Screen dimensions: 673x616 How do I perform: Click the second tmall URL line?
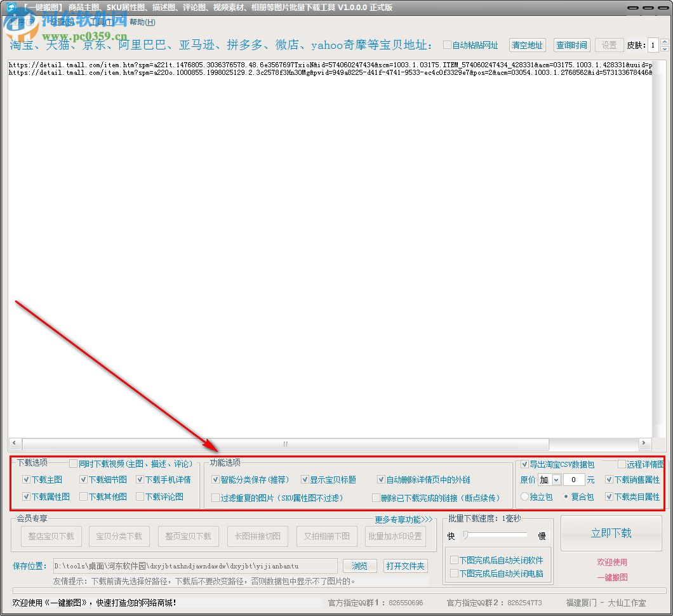point(331,72)
